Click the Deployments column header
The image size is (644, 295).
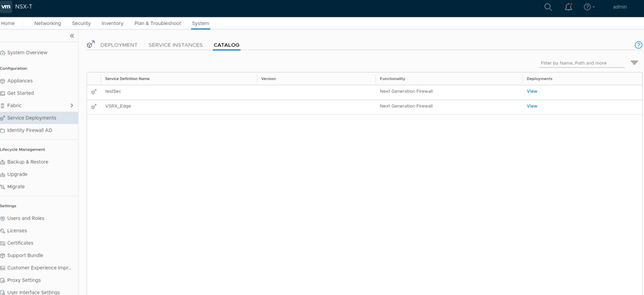pos(539,79)
